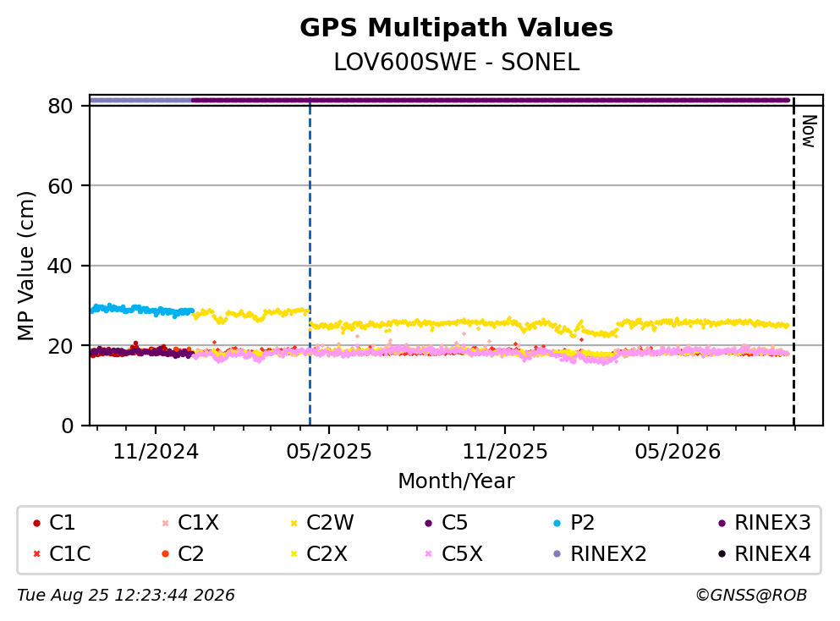The width and height of the screenshot is (840, 621).
Task: Click the GPS Multipath Values title
Action: click(x=457, y=27)
